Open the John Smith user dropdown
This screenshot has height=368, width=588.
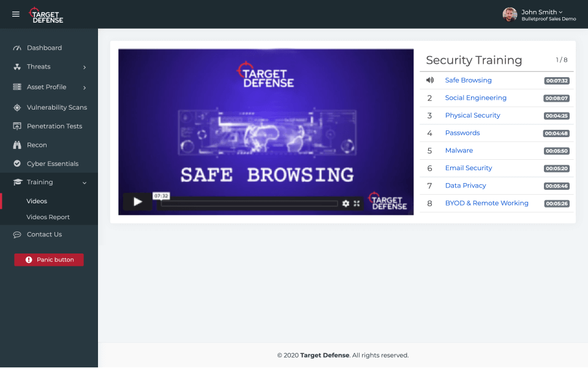click(542, 12)
